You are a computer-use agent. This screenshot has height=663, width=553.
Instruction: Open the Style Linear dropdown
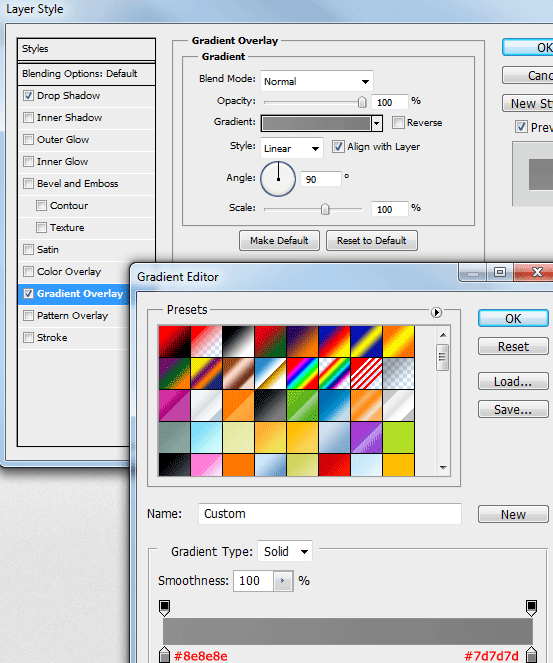coord(292,148)
